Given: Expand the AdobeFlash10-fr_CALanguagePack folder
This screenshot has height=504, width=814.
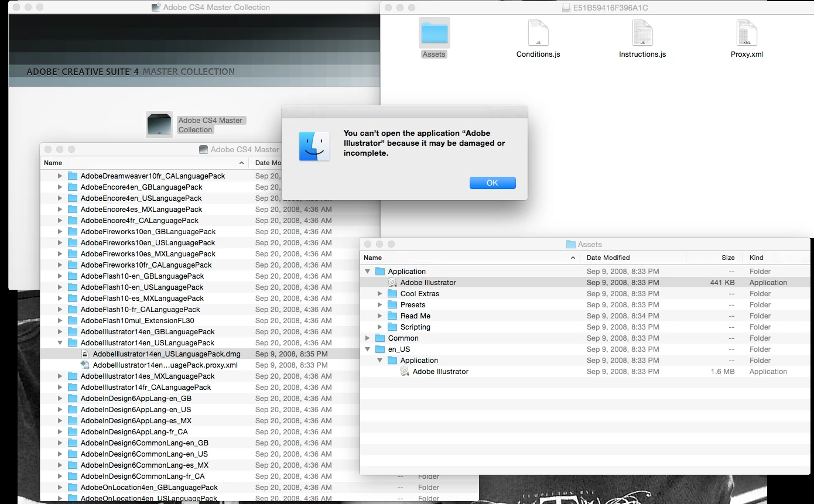Looking at the screenshot, I should coord(60,310).
